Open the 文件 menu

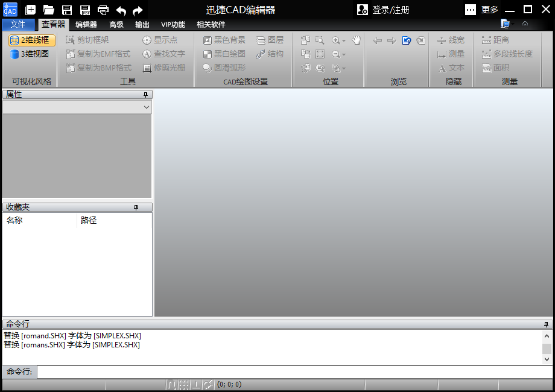tap(18, 24)
